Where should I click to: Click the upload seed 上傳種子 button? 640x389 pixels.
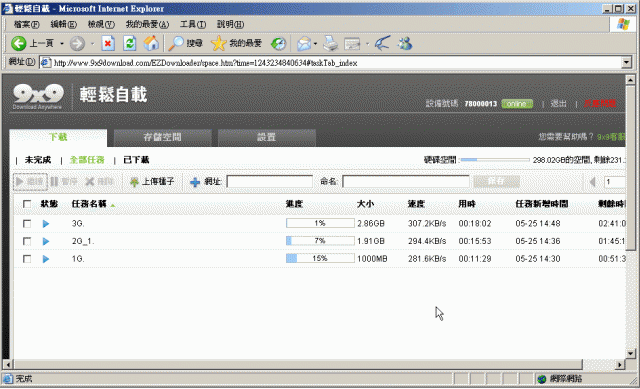(152, 181)
